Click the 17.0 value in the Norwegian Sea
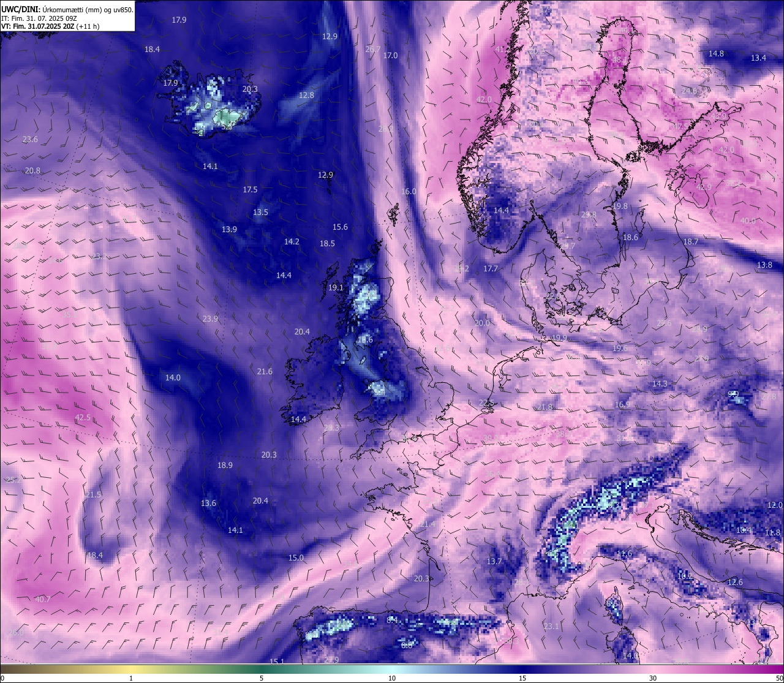The width and height of the screenshot is (784, 683). click(390, 56)
